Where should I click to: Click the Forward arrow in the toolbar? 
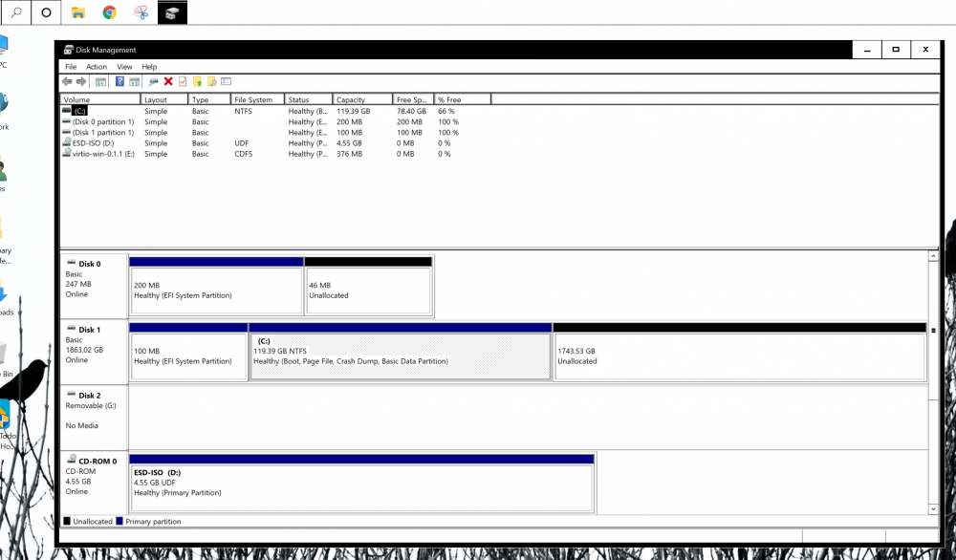[81, 81]
